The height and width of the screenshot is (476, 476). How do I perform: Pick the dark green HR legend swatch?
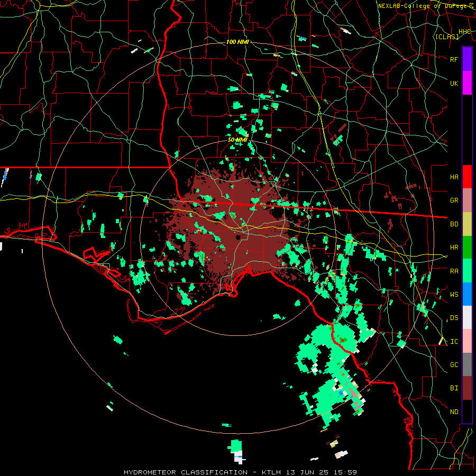click(467, 247)
